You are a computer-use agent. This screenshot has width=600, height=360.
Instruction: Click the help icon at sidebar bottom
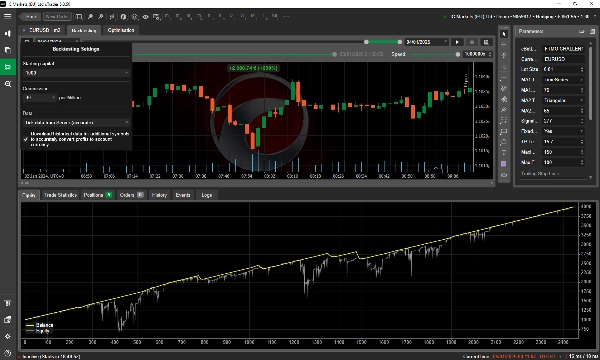(7, 353)
